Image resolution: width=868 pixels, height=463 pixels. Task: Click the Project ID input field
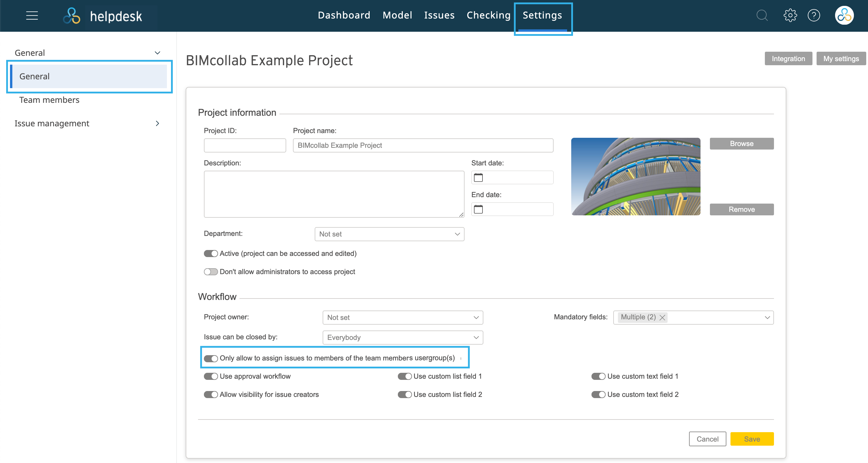(x=245, y=146)
